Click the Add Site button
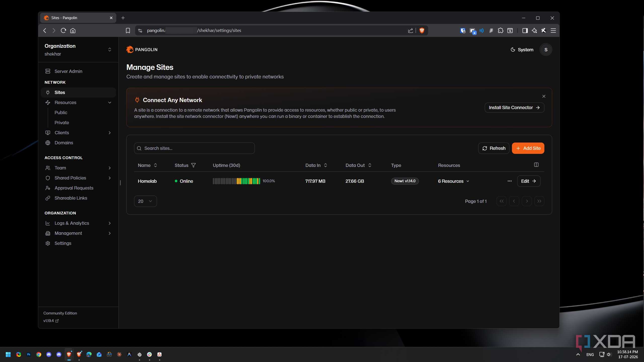This screenshot has width=644, height=362. click(528, 148)
